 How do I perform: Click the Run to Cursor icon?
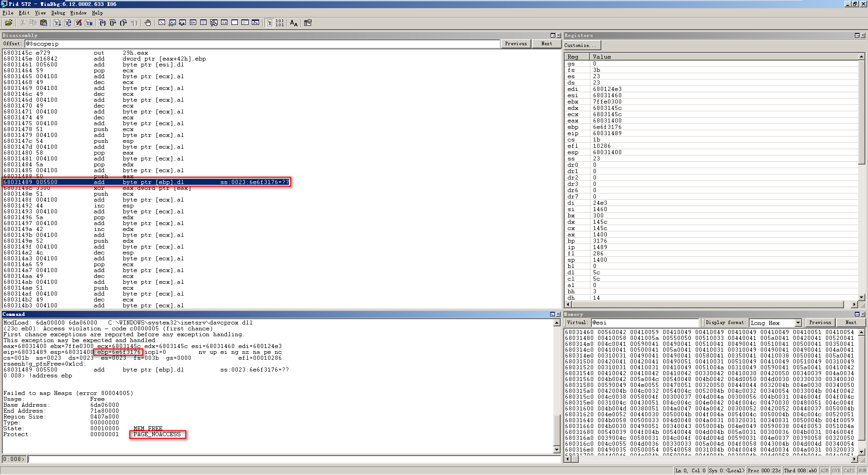click(x=134, y=23)
